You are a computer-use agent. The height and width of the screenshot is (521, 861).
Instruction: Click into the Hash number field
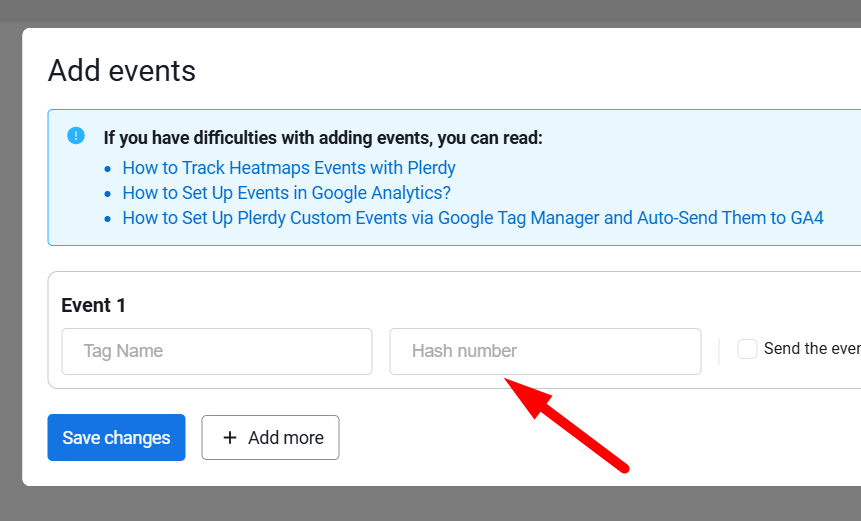(x=545, y=351)
